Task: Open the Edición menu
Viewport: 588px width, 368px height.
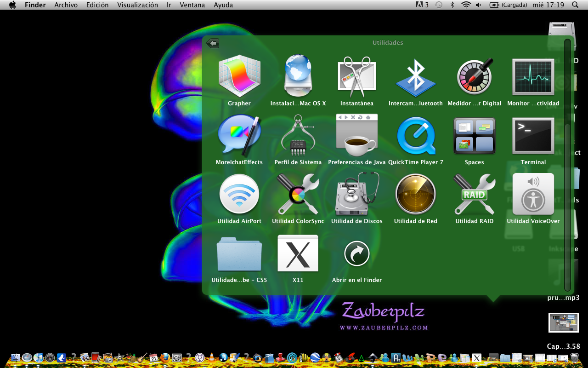Action: click(x=97, y=5)
